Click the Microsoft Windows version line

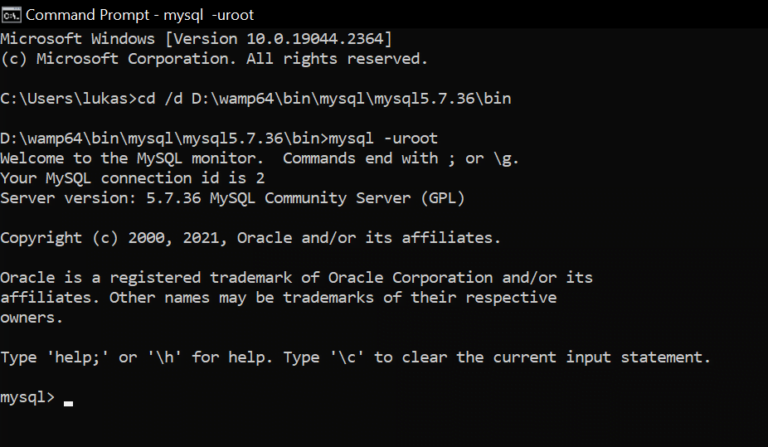(x=196, y=38)
